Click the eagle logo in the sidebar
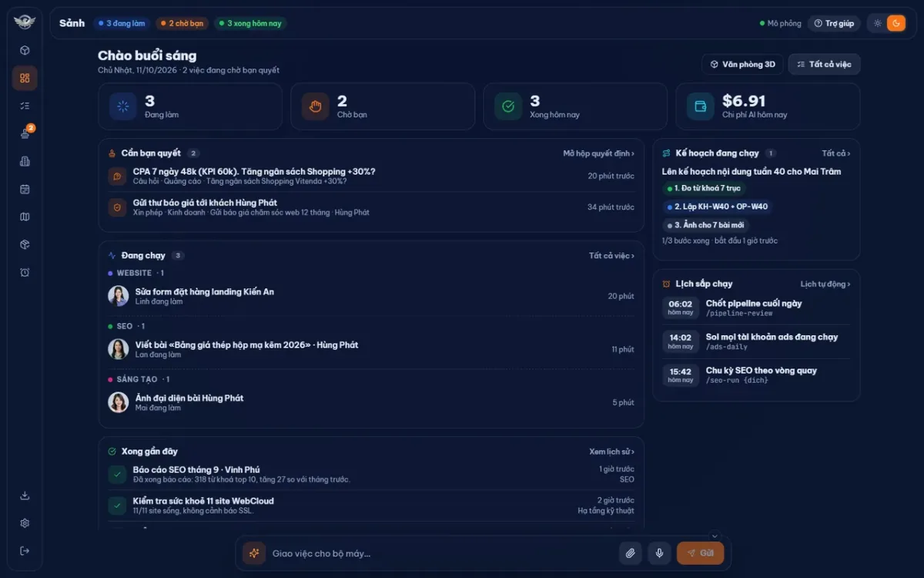The image size is (924, 578). pos(25,22)
